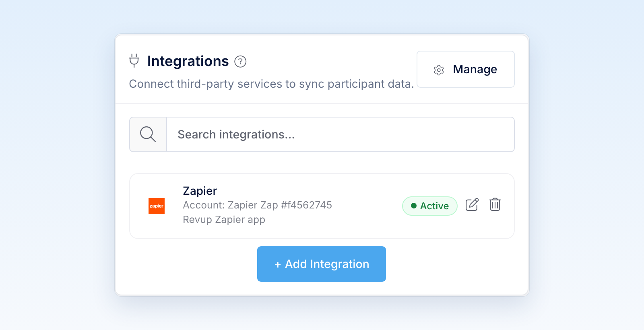
Task: Open the Manage settings button
Action: (466, 69)
